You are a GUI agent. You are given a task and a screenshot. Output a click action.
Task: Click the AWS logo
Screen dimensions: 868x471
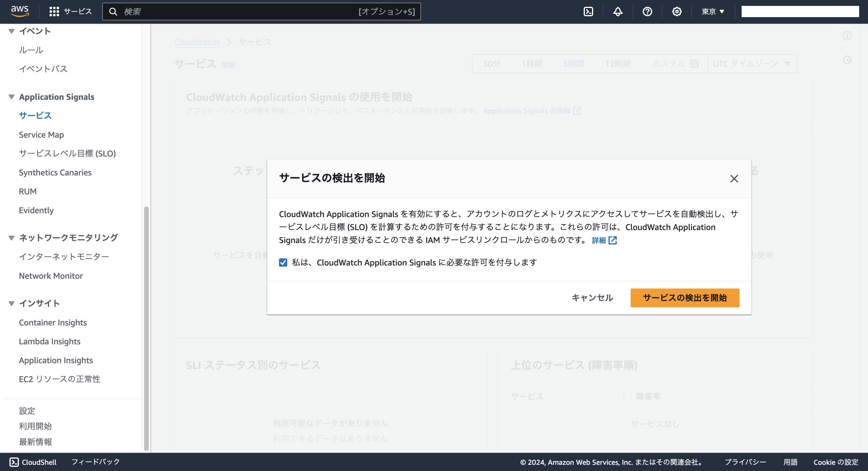pyautogui.click(x=20, y=12)
